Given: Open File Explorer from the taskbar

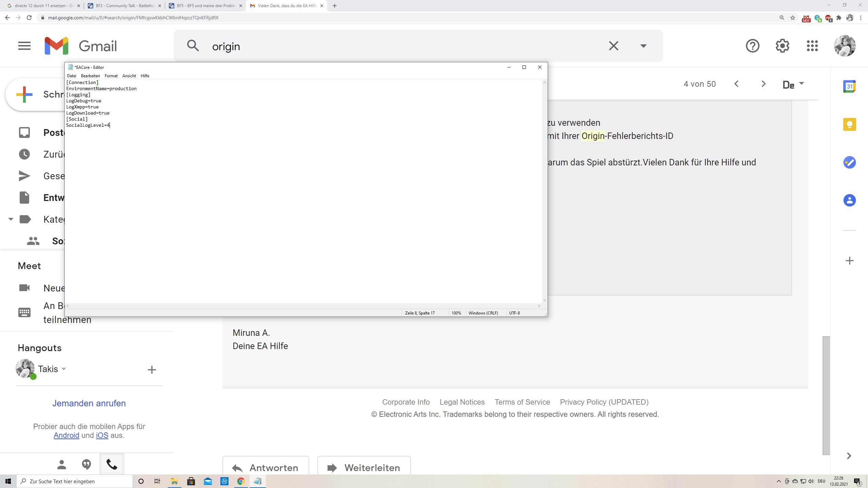Looking at the screenshot, I should pyautogui.click(x=174, y=481).
